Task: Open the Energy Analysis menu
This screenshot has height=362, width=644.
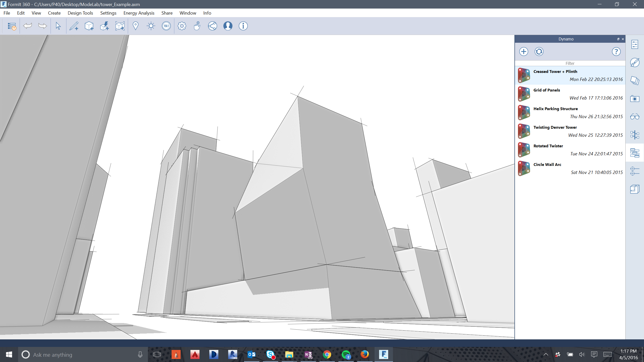Action: coord(139,13)
